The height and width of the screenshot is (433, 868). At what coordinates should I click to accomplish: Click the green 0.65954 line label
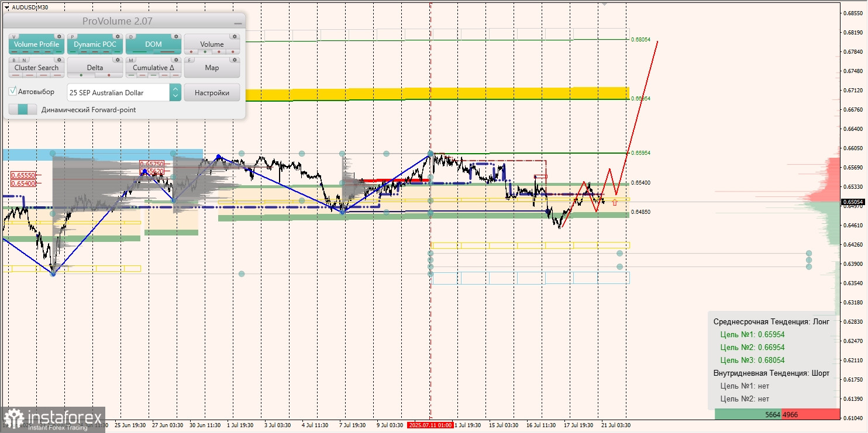click(640, 153)
